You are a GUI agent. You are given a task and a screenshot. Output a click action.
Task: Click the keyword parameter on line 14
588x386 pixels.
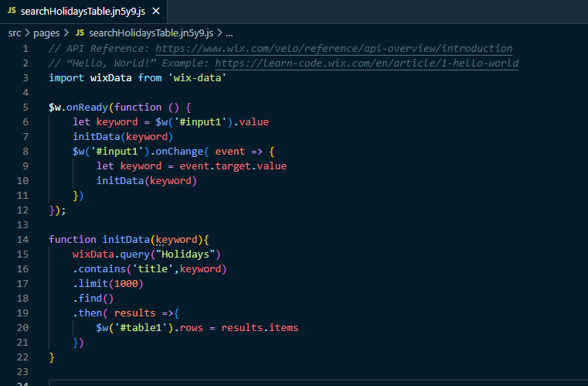[x=176, y=240]
